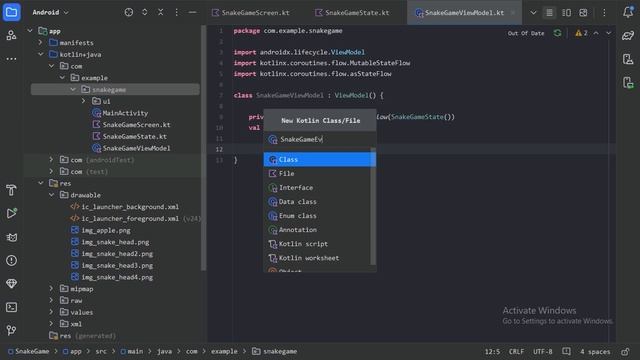
Task: Choose Interface in New Kotlin popup
Action: (319, 188)
